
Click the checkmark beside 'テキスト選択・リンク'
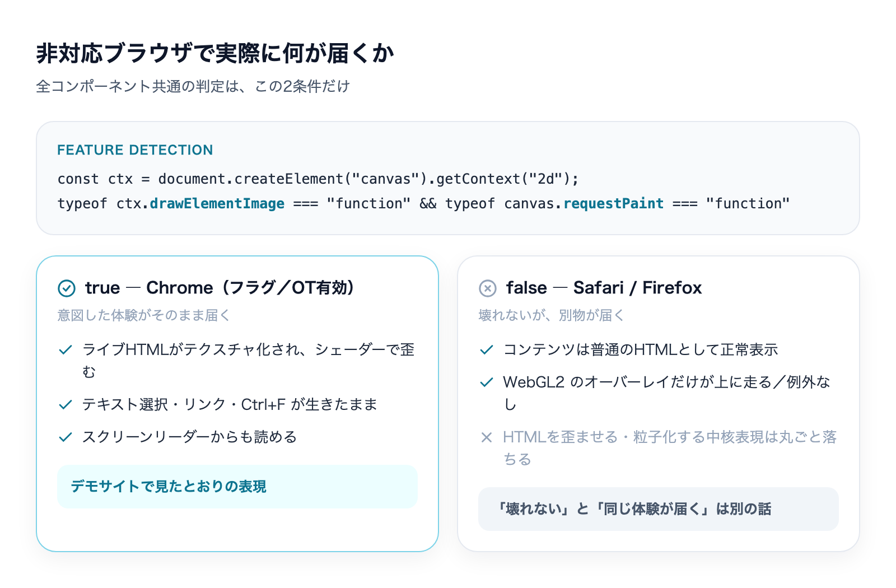click(x=66, y=404)
